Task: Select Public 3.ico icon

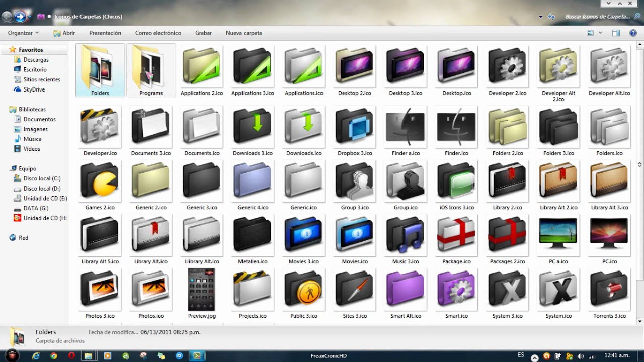Action: click(x=303, y=293)
